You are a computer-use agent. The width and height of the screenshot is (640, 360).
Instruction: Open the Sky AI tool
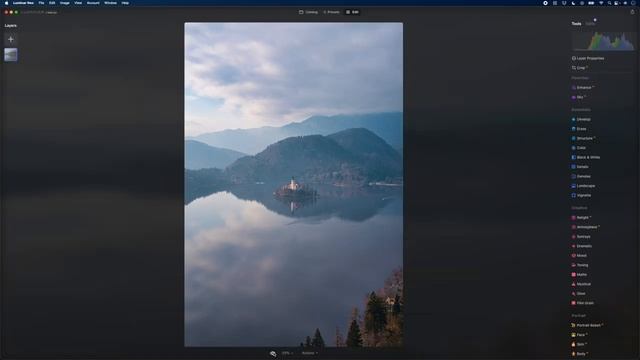tap(578, 97)
